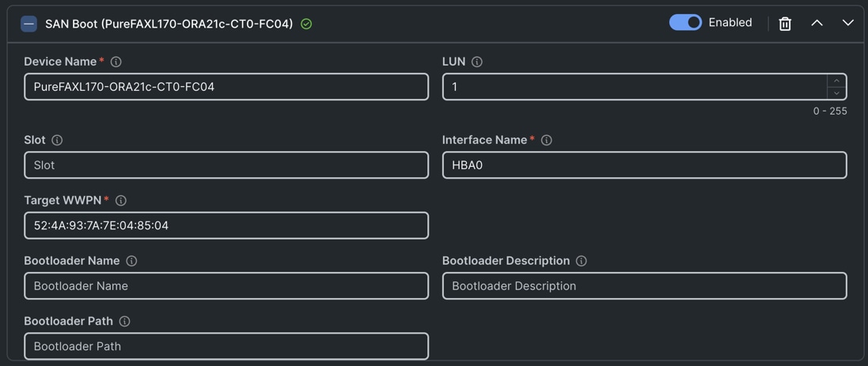Viewport: 868px width, 366px height.
Task: Click the Slot info icon
Action: click(x=57, y=140)
